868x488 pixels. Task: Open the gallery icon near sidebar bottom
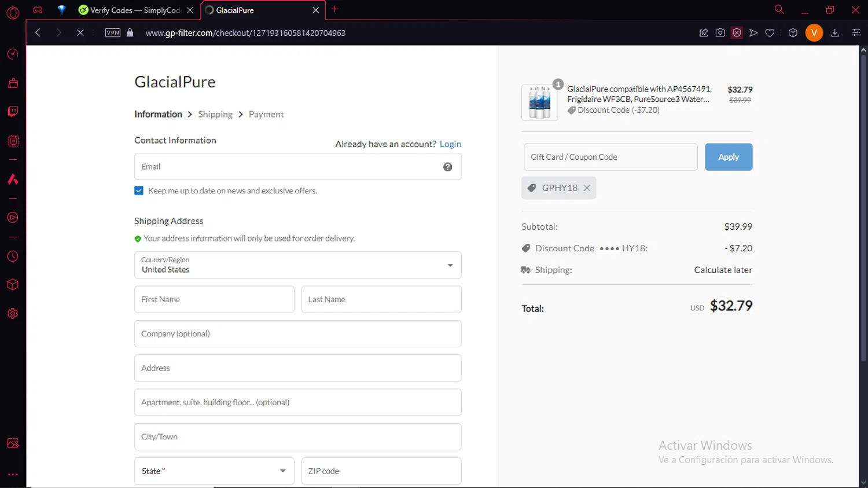(13, 443)
